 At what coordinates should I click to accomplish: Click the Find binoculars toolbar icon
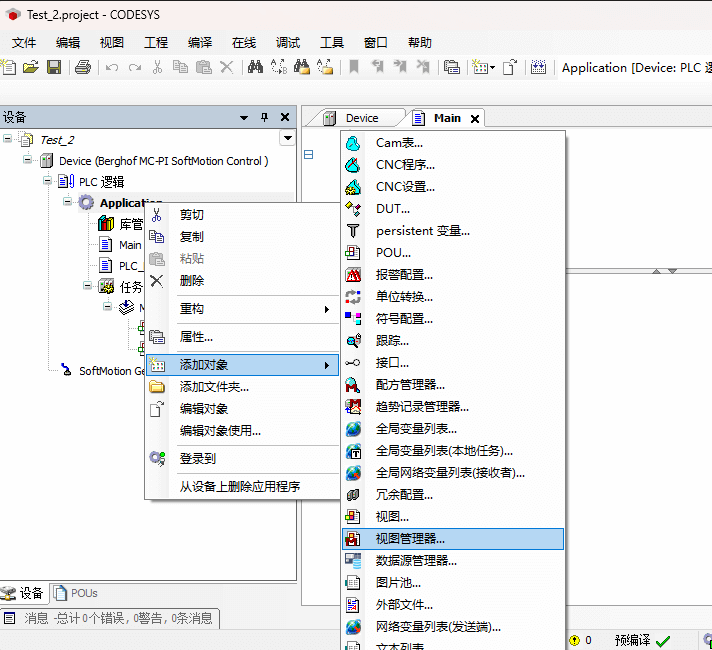pos(255,67)
